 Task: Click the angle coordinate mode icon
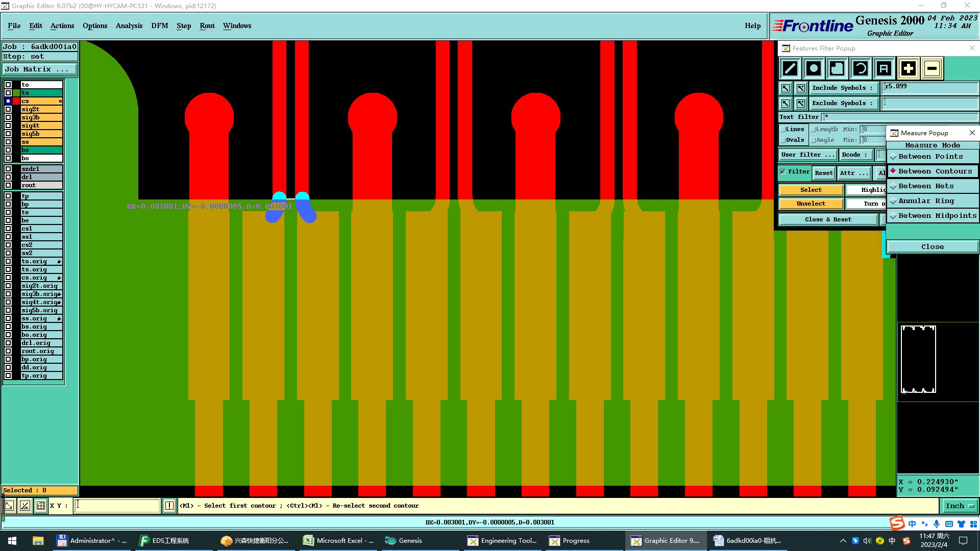[24, 506]
